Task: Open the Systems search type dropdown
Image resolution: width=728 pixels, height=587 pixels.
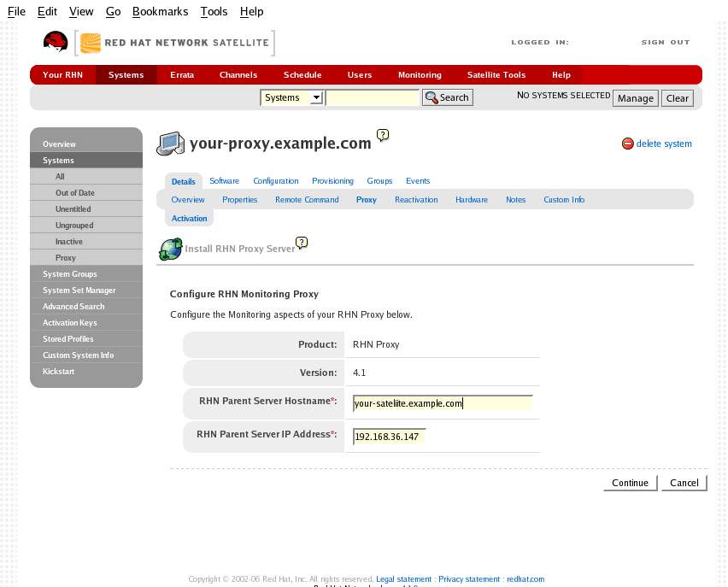Action: point(291,97)
